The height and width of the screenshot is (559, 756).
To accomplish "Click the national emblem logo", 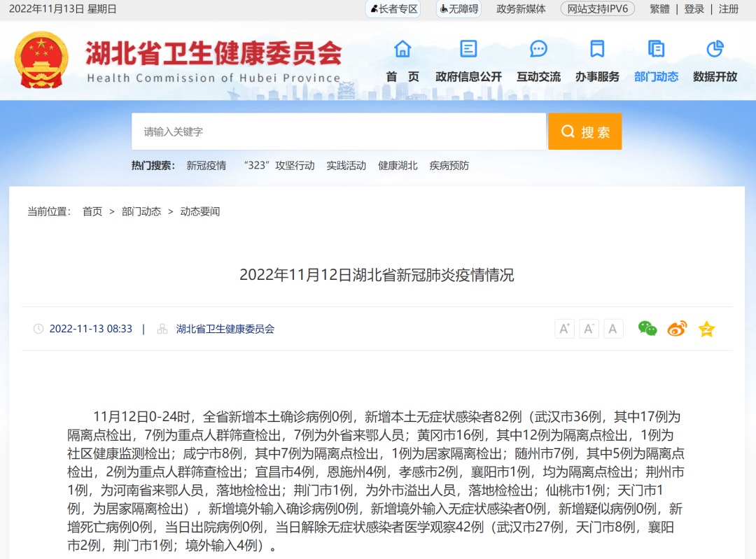I will tap(41, 59).
